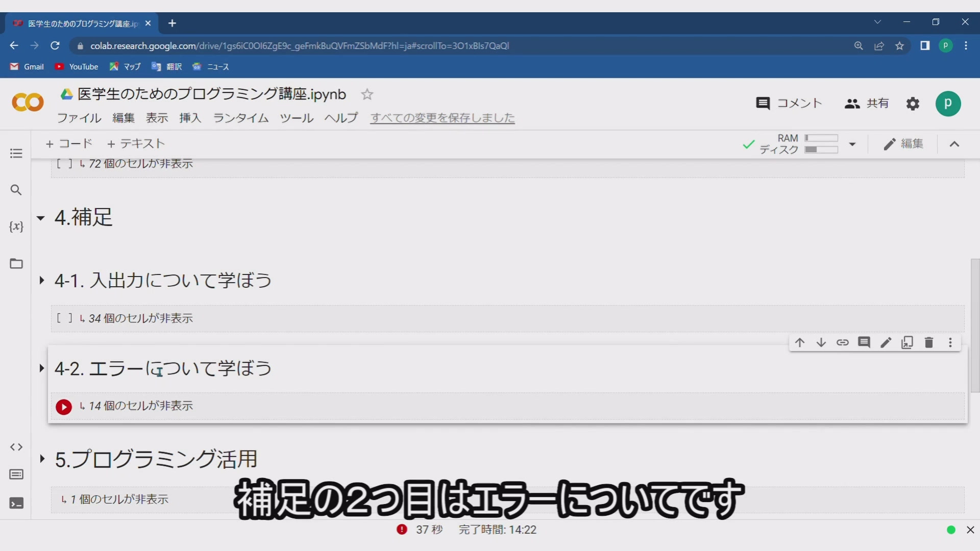Move the cell up with arrow
Screen dimensions: 980x551
(x=800, y=343)
